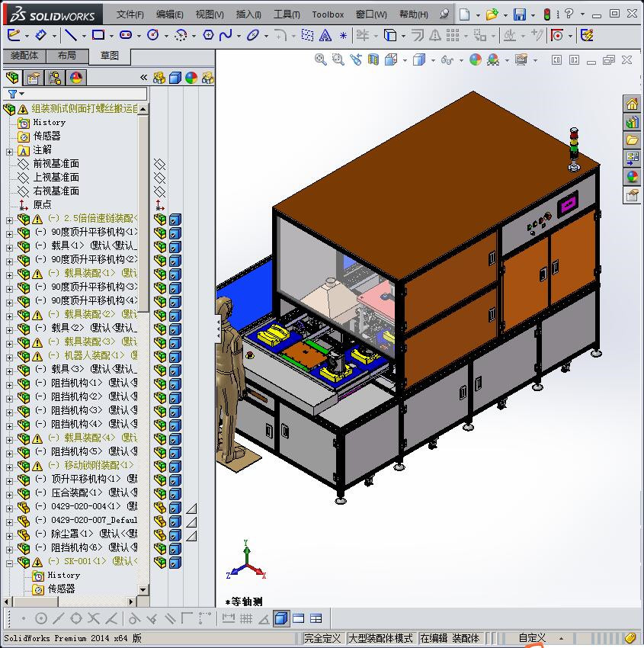
Task: Click the Trim Entities tool
Action: [363, 35]
